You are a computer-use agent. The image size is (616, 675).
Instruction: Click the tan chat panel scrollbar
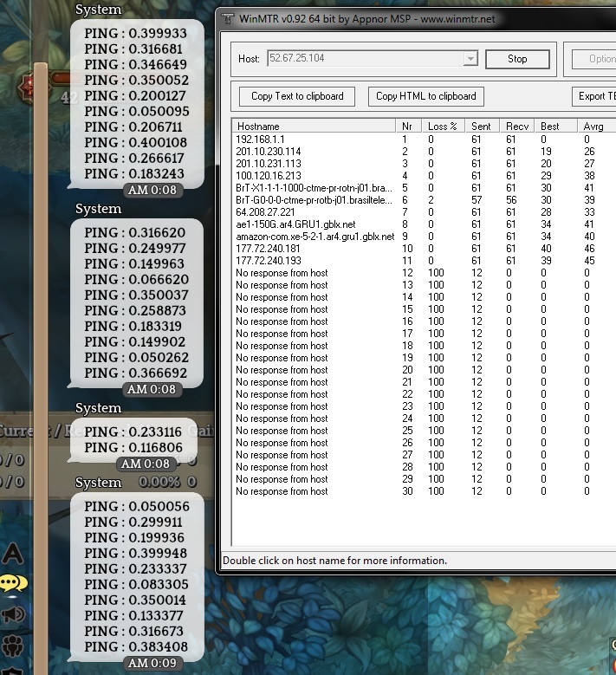pos(40,347)
